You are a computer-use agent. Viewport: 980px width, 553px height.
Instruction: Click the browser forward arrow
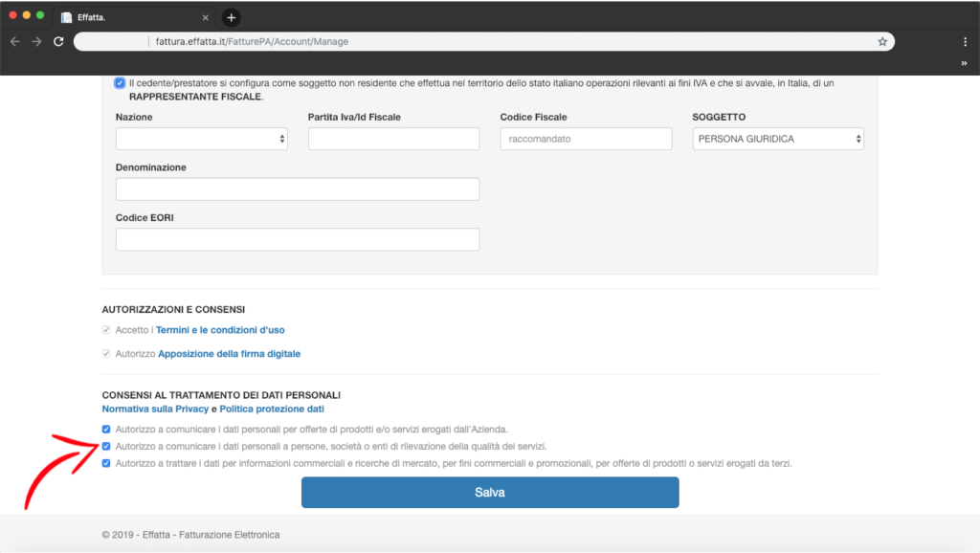(x=36, y=42)
